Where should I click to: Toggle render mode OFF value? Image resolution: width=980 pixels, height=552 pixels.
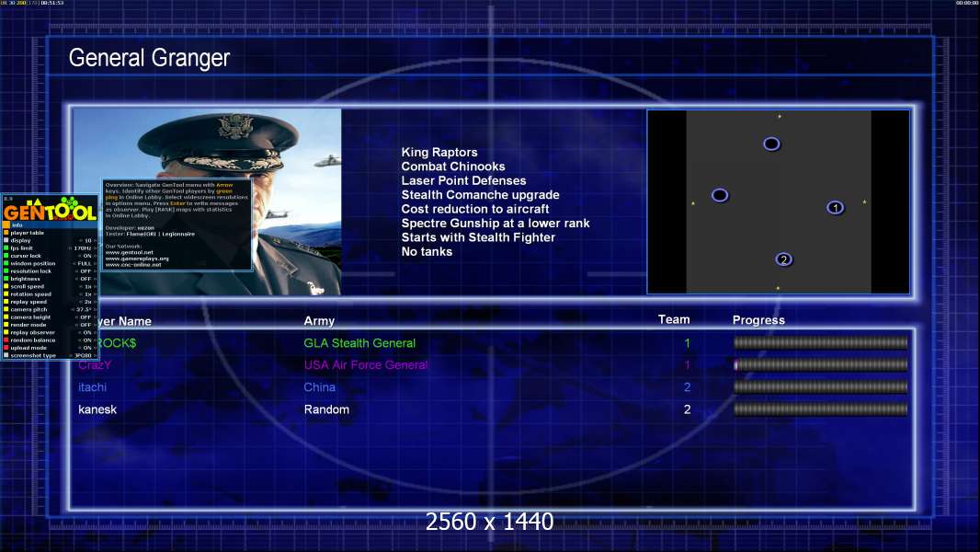point(85,325)
